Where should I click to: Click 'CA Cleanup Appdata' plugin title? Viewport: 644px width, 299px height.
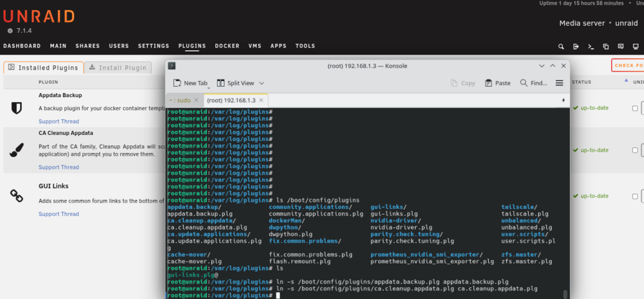click(x=66, y=133)
